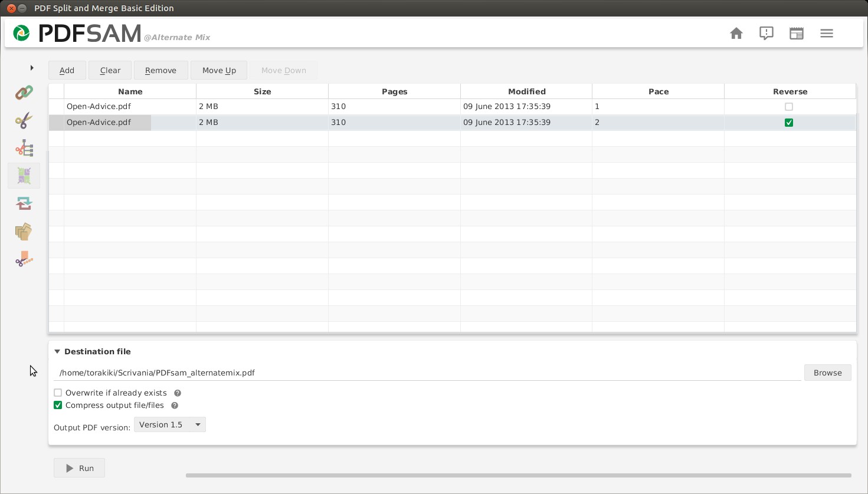Open the hamburger menu

point(827,34)
